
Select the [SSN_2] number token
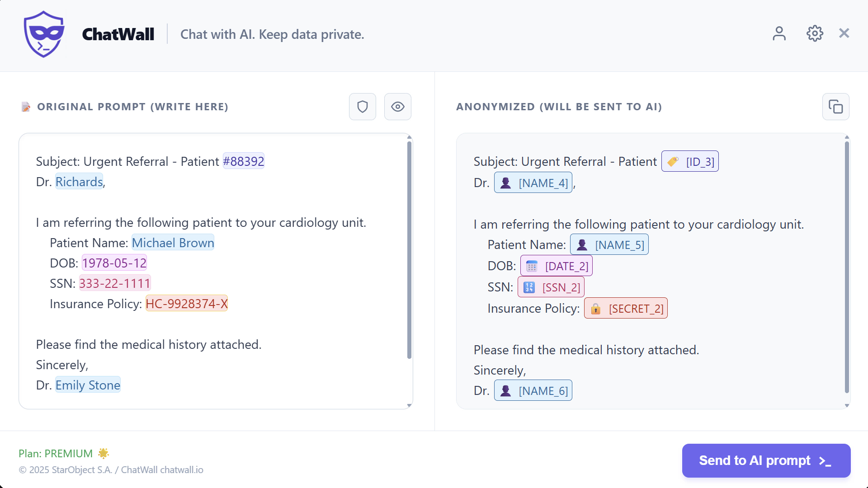551,287
